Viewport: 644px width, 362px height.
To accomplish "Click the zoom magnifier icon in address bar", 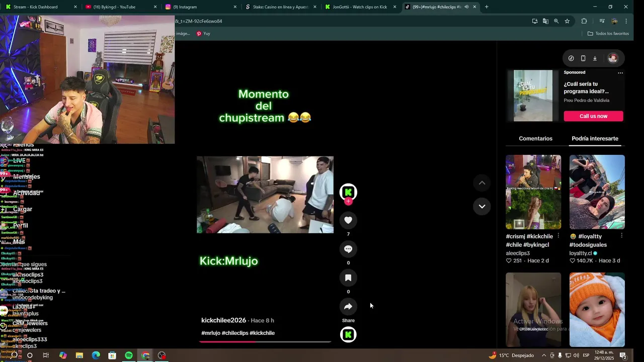I will point(556,21).
